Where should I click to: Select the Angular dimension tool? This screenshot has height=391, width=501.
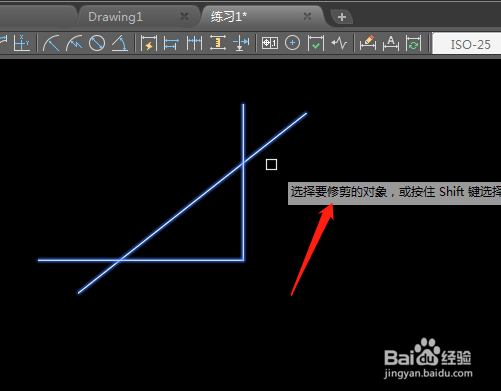pyautogui.click(x=120, y=43)
